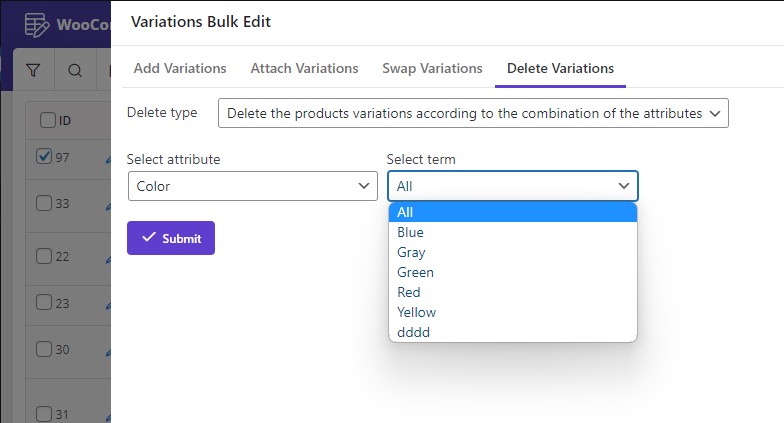Collapse the Select term dropdown

pyautogui.click(x=512, y=186)
